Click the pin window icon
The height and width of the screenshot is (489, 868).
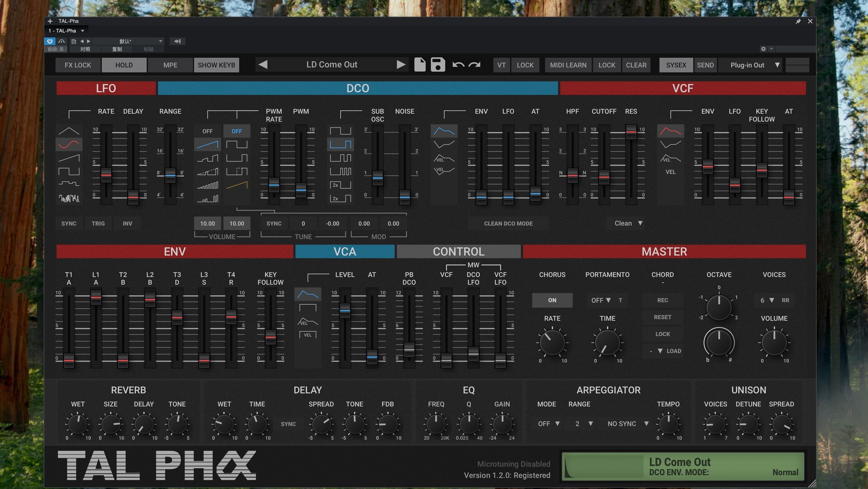coord(798,21)
